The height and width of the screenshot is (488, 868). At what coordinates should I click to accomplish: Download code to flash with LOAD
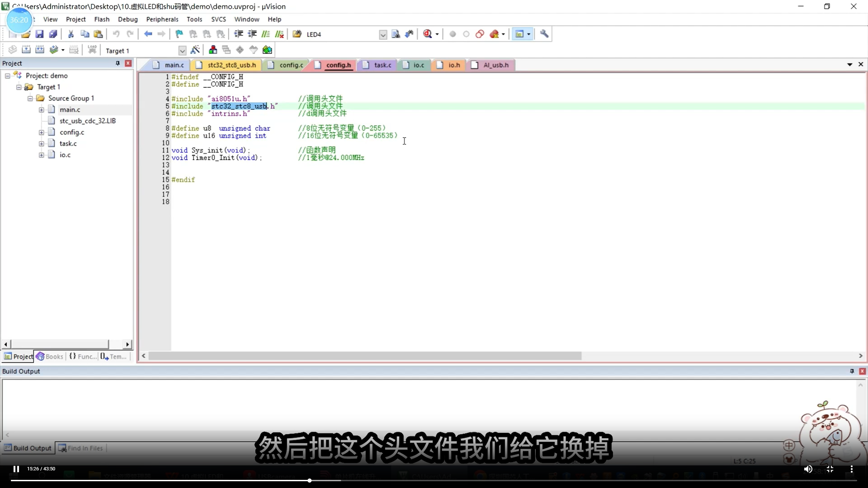click(92, 50)
